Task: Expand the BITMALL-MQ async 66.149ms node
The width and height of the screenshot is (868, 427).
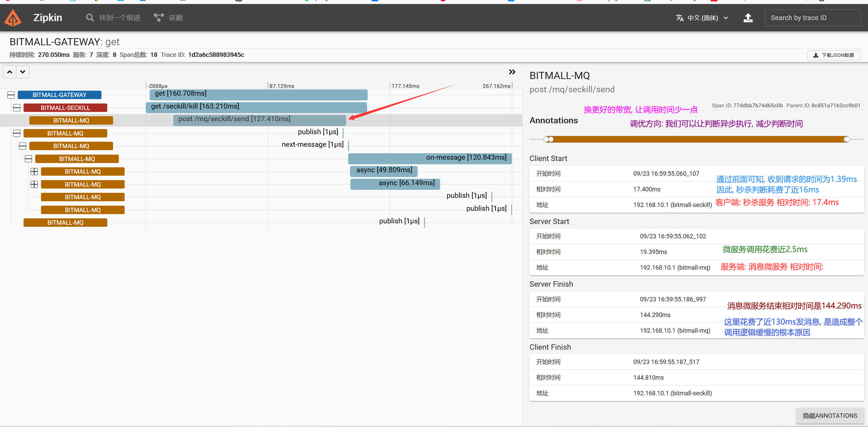Action: click(x=34, y=185)
